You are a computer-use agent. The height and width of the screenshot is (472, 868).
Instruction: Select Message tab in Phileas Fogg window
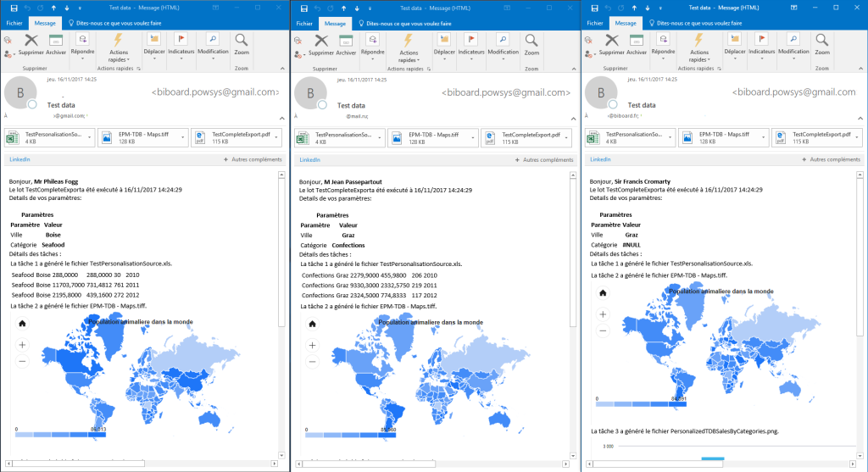tap(45, 23)
